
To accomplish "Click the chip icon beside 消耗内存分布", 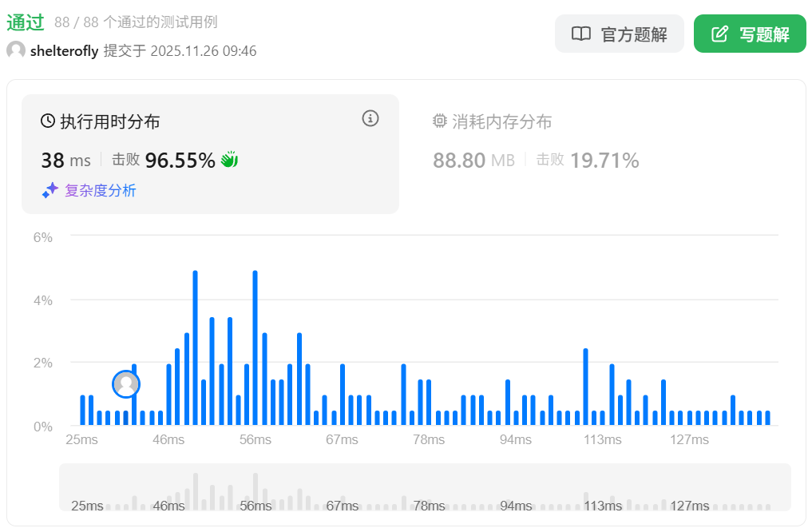I will coord(439,121).
